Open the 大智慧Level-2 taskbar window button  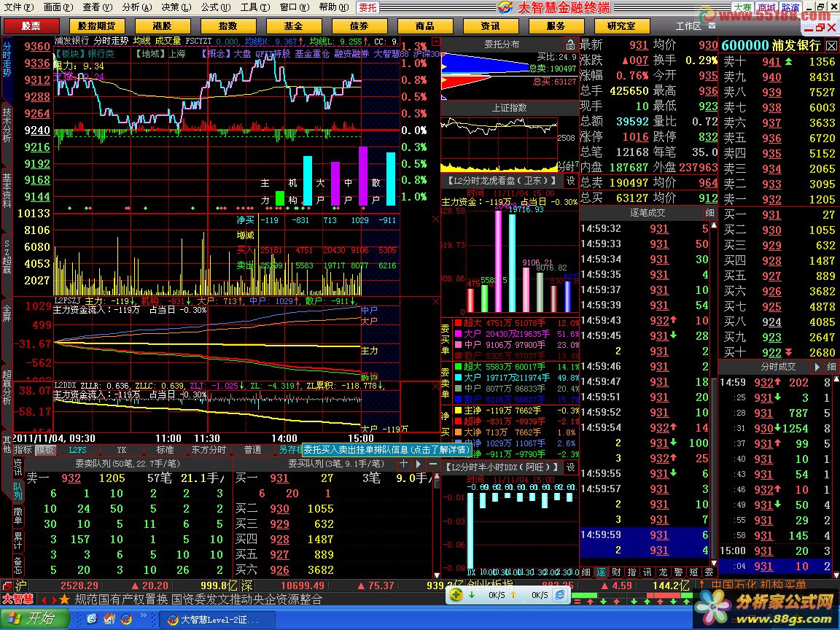point(217,620)
